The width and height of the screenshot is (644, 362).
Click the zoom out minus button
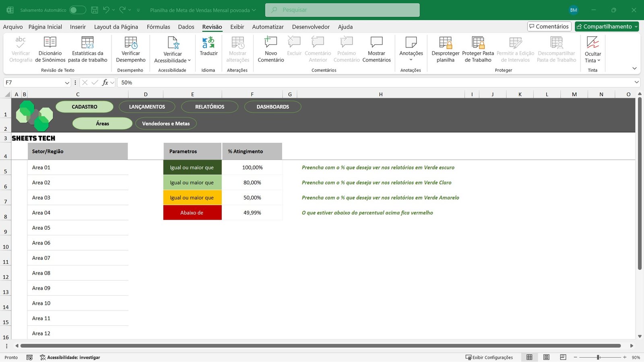(576, 357)
